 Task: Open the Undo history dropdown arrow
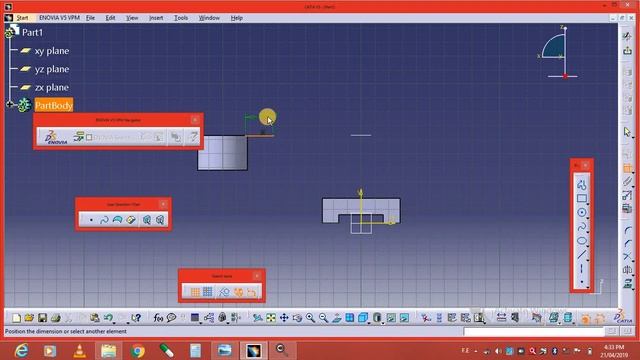[114, 323]
